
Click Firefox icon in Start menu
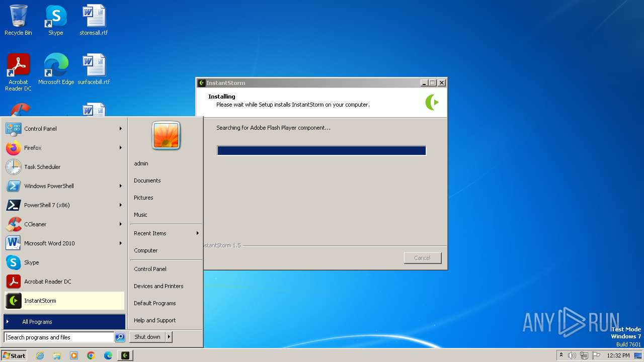click(x=14, y=148)
